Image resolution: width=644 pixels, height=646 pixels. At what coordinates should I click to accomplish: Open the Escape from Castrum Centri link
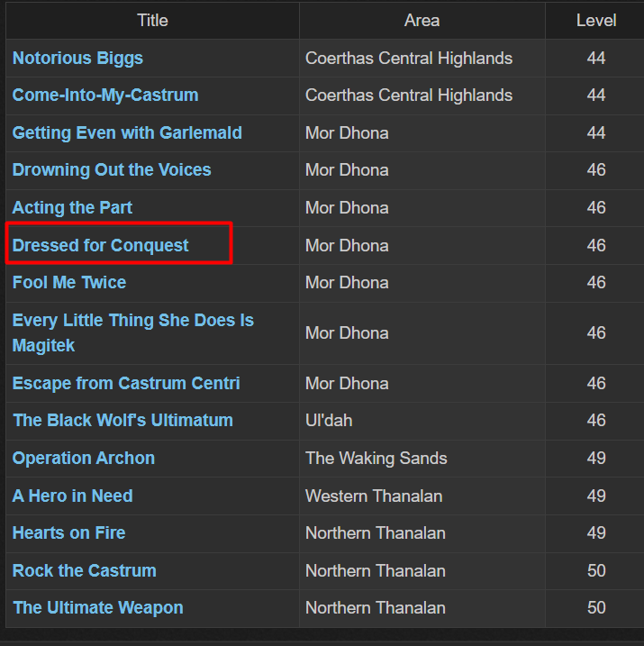[126, 384]
